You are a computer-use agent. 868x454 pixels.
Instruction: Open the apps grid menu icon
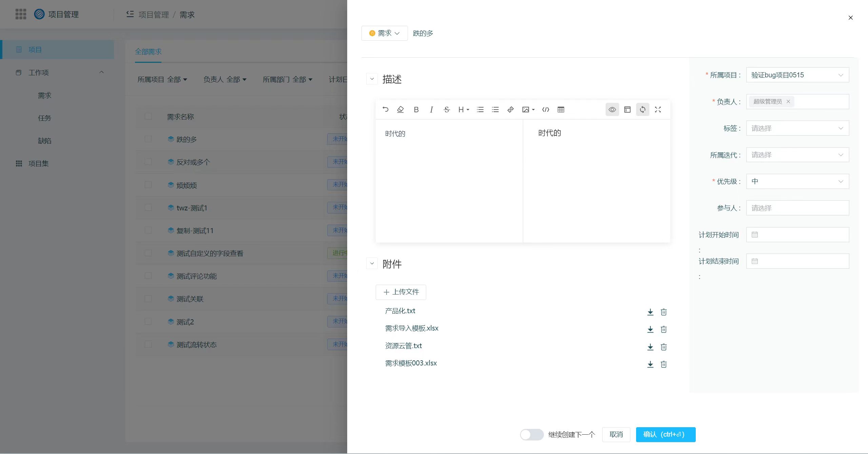click(x=21, y=14)
